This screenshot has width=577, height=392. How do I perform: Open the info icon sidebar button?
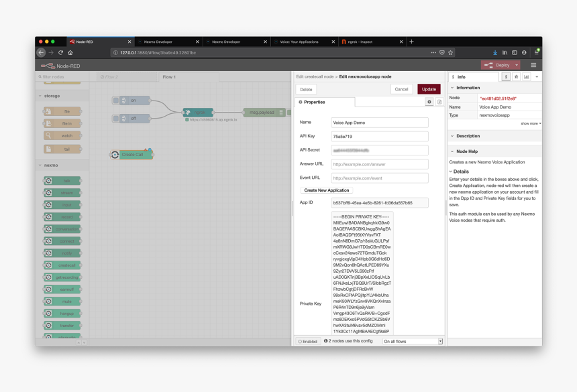(506, 77)
